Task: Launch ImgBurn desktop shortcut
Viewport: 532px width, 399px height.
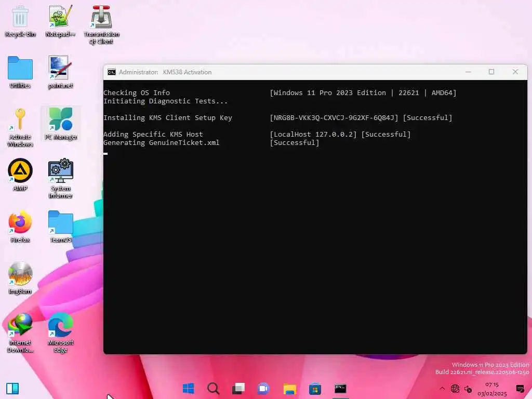Action: pyautogui.click(x=20, y=278)
